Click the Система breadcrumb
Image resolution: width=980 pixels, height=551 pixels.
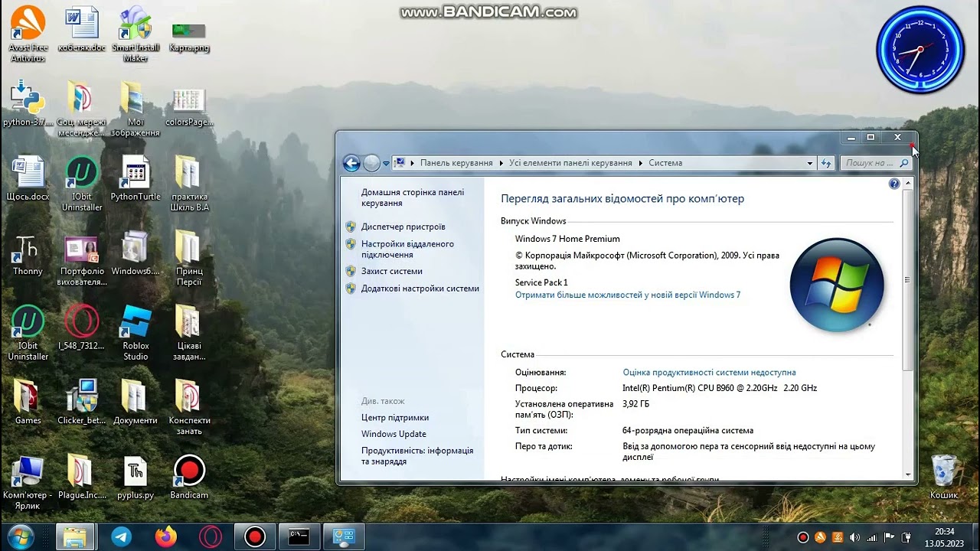[x=665, y=163]
